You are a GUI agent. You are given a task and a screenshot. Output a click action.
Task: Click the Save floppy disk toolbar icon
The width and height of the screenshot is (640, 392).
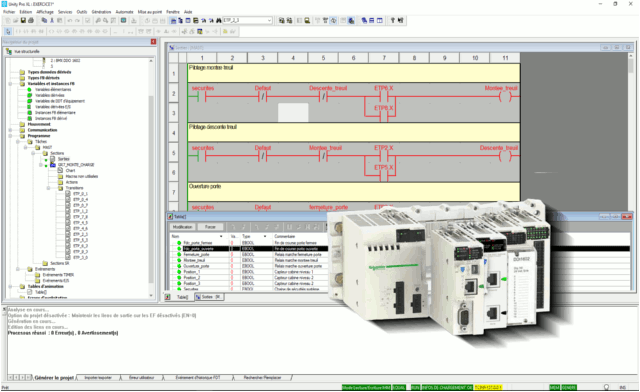[23, 20]
